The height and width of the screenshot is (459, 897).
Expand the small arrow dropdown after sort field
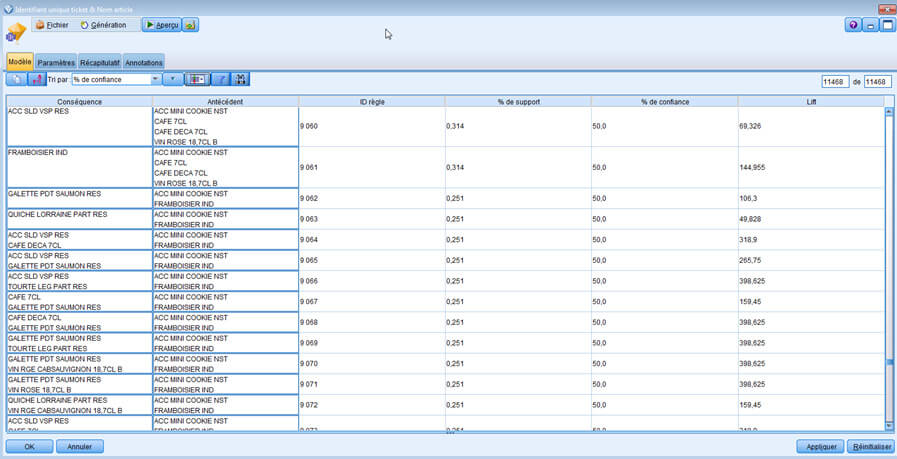pyautogui.click(x=173, y=80)
